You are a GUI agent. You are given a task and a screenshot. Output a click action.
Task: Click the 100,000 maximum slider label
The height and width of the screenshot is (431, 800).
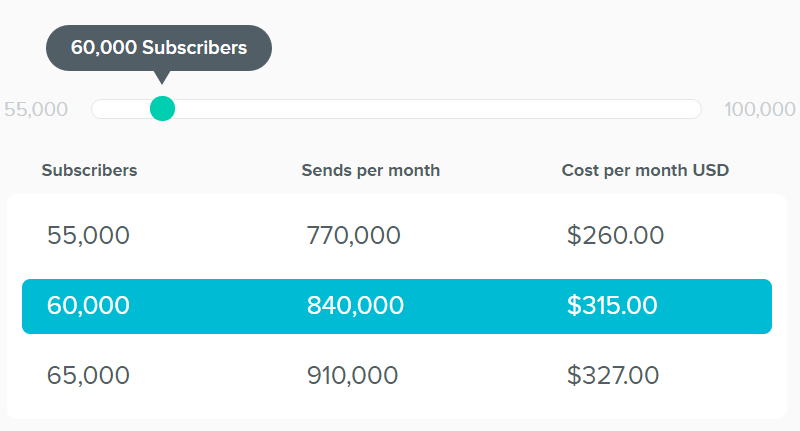click(x=760, y=109)
